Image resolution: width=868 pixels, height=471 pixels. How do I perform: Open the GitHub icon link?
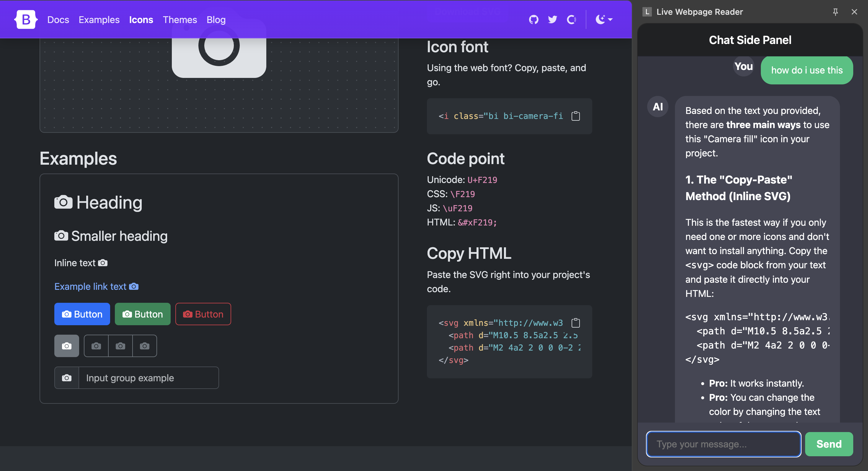(534, 19)
